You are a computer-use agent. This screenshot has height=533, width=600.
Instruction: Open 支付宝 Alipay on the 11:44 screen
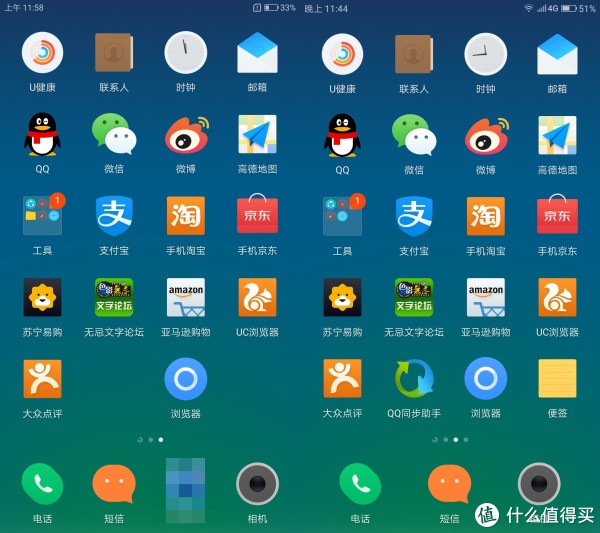click(x=414, y=216)
